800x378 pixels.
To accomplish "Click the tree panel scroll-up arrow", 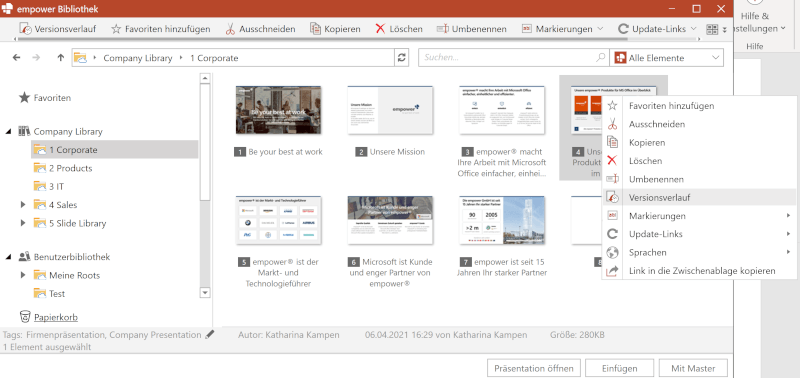I will 205,78.
